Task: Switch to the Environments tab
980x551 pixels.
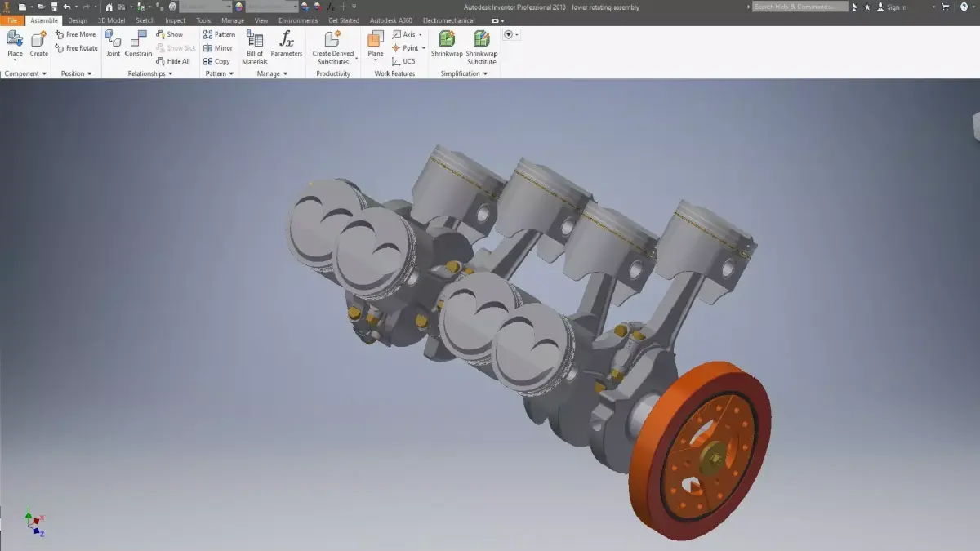Action: 298,20
